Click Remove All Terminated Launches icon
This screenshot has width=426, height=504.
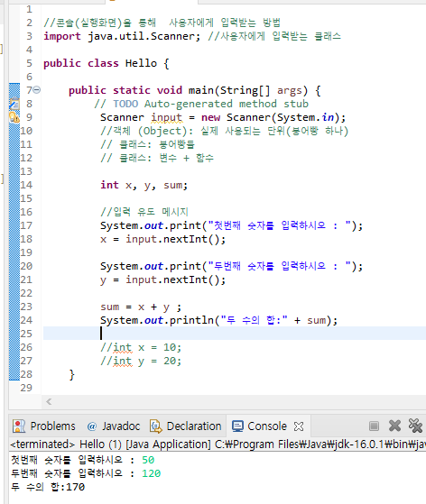415,426
